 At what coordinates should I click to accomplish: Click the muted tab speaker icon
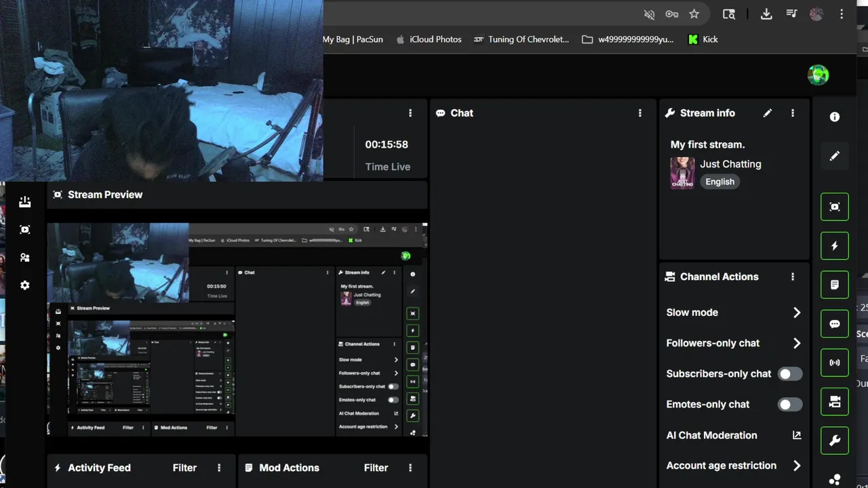click(649, 14)
